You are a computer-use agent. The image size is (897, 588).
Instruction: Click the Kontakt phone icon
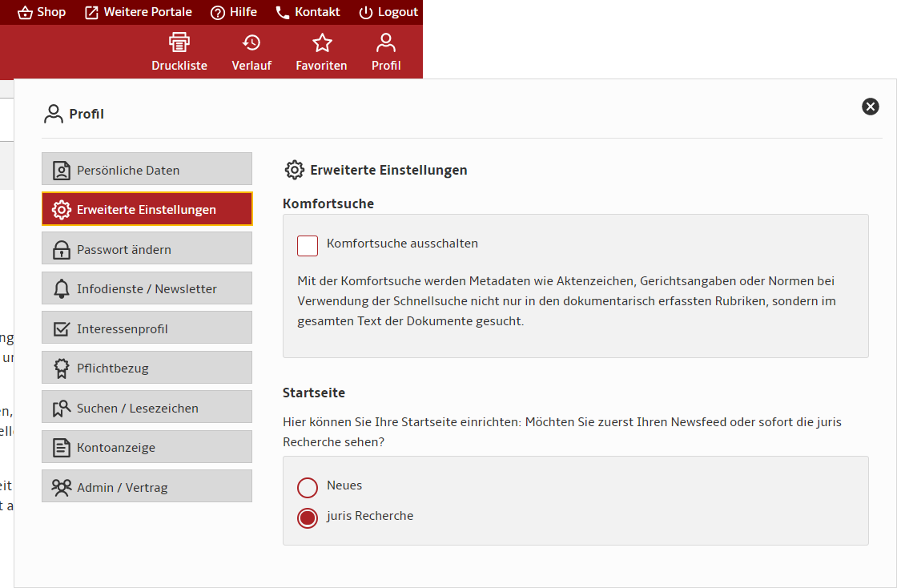pos(283,12)
